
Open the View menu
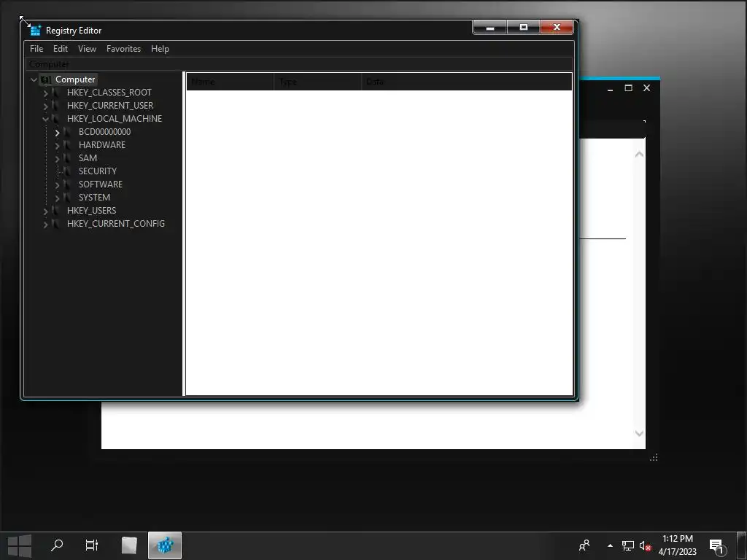click(x=88, y=49)
